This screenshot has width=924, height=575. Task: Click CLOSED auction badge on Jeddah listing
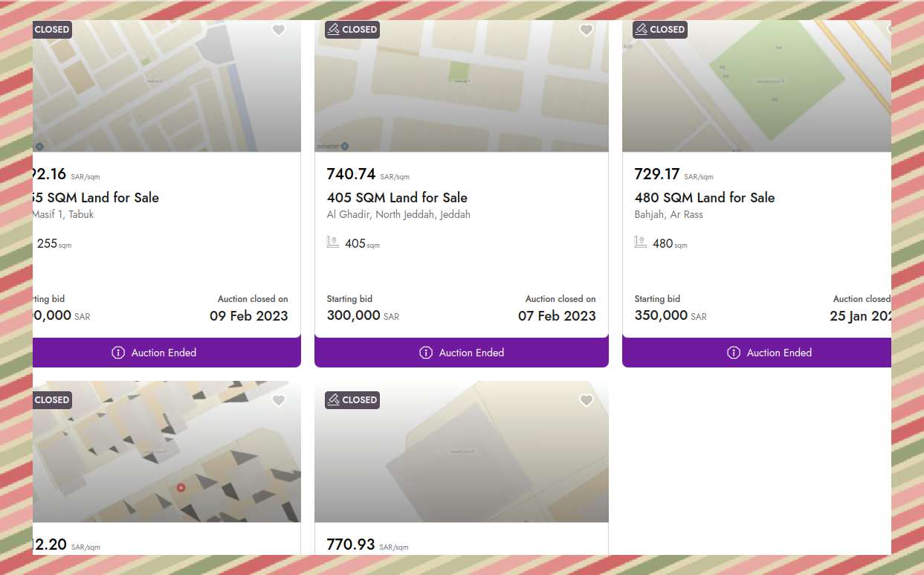[x=352, y=30]
